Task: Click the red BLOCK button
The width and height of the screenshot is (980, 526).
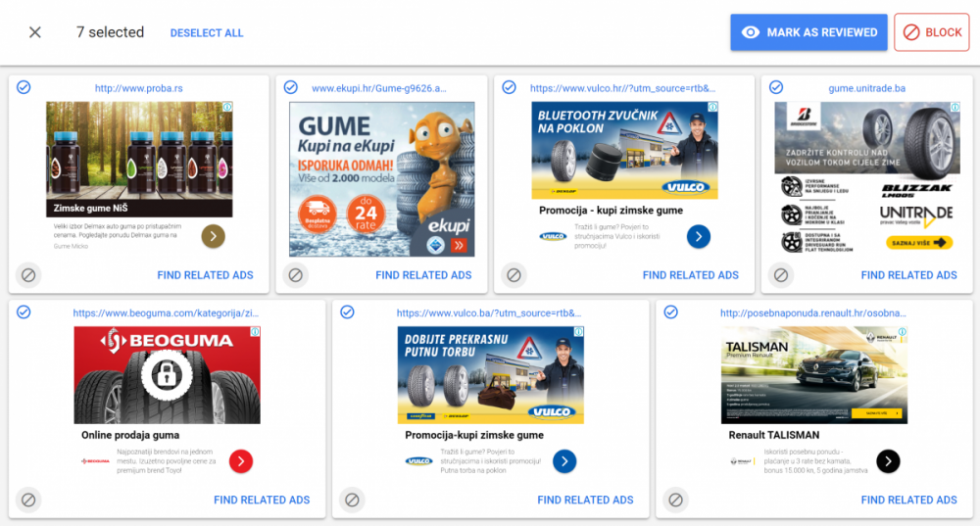Action: pos(931,32)
